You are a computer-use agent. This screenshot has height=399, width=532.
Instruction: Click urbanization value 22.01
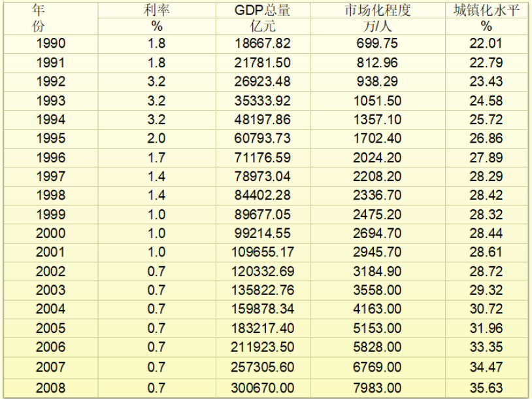click(486, 43)
